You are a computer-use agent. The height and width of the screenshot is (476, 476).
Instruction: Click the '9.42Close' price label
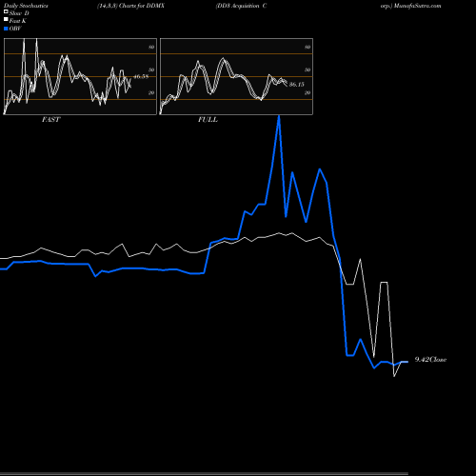[430, 360]
